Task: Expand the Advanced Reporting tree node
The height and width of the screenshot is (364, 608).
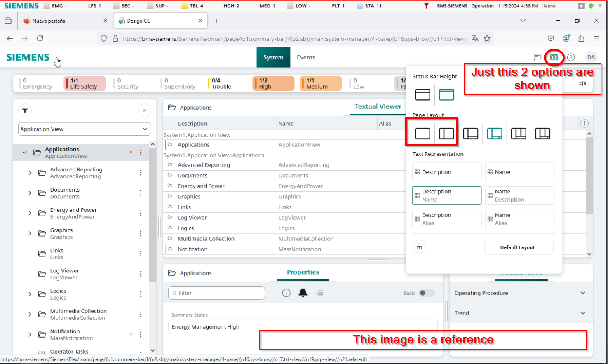Action: pyautogui.click(x=30, y=173)
